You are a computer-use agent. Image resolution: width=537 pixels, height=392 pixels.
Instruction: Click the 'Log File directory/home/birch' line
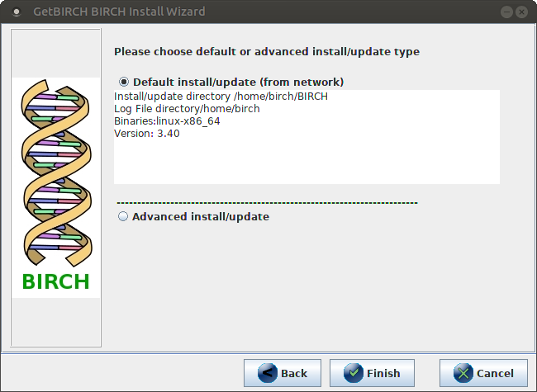pos(187,109)
